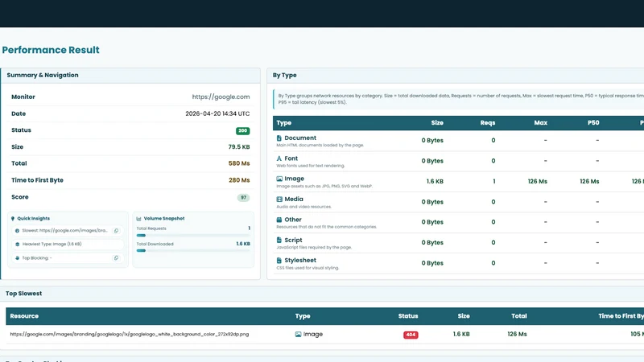This screenshot has height=362, width=644.
Task: Click the By Type panel title
Action: [x=285, y=75]
